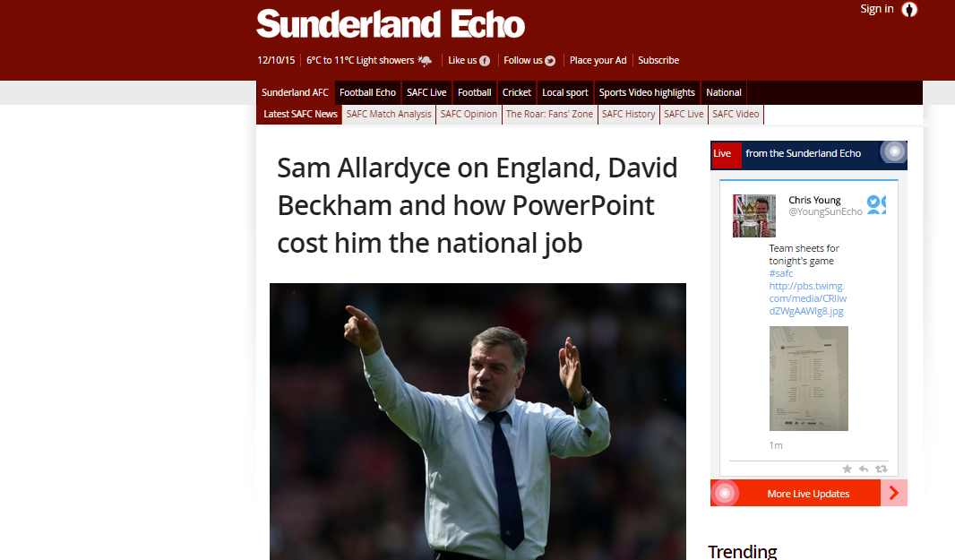Select the SAFC Match Analysis sub-tab
This screenshot has height=560, width=955.
389,114
